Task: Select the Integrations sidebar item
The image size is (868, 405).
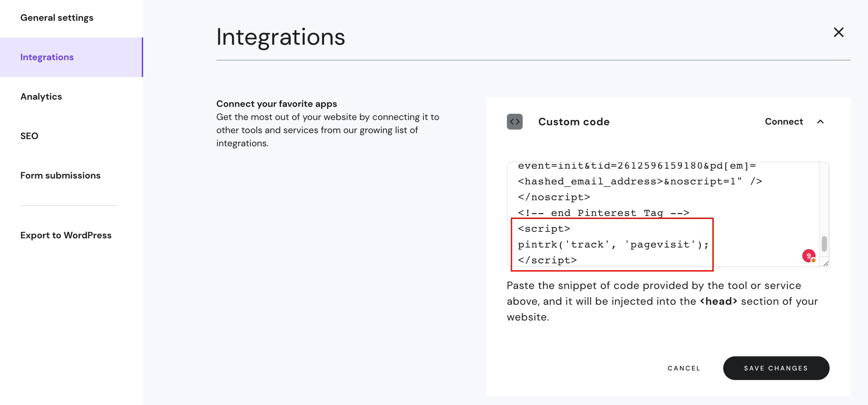Action: pyautogui.click(x=47, y=57)
